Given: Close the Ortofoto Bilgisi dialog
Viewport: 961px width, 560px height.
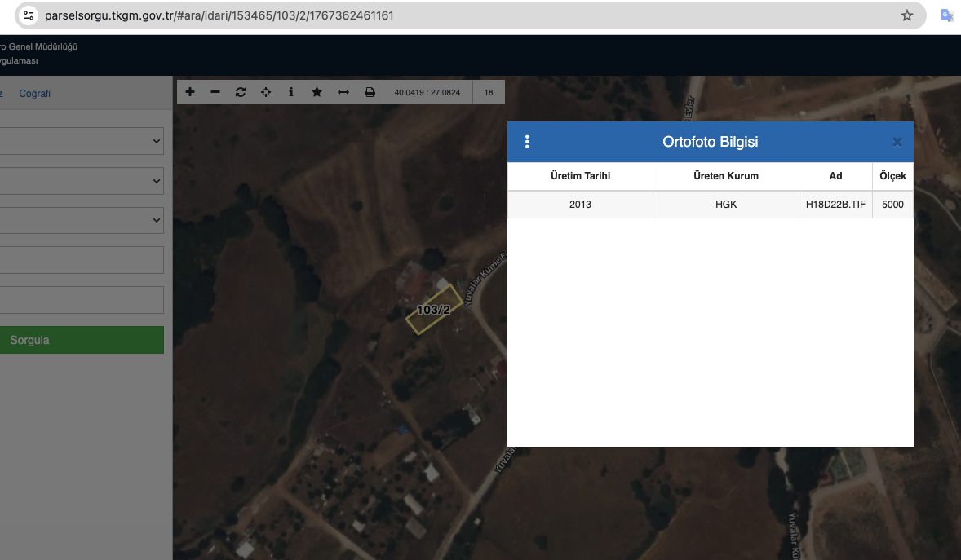Looking at the screenshot, I should point(897,142).
